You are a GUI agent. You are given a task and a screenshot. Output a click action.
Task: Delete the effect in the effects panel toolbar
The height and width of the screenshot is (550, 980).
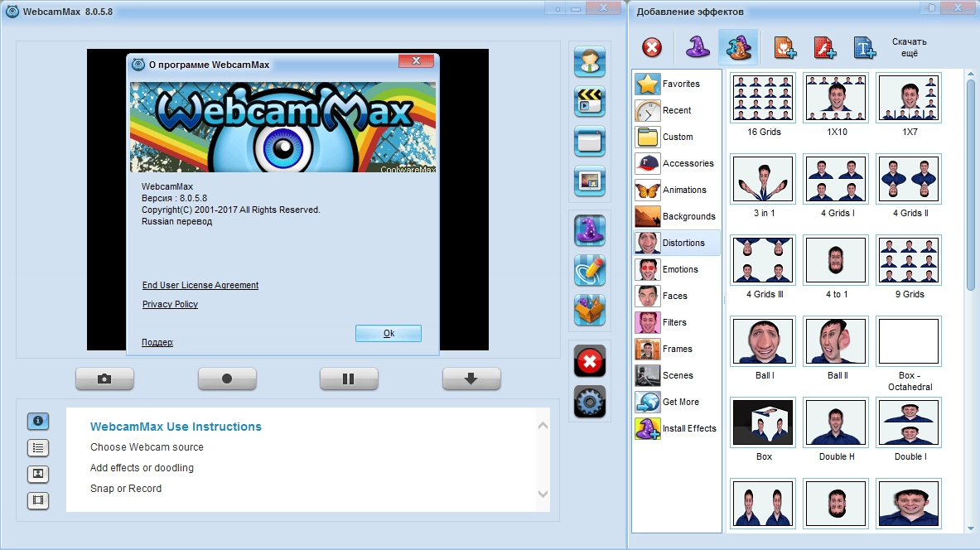click(x=652, y=47)
